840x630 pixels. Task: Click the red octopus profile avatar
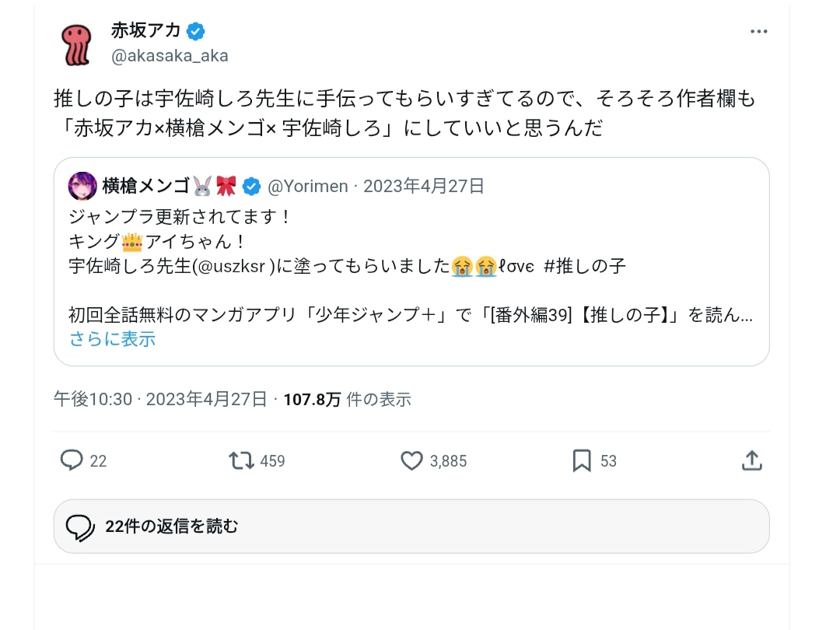click(75, 44)
